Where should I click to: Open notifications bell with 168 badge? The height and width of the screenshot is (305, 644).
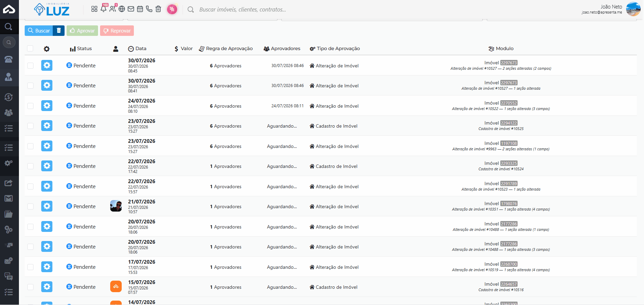coord(104,8)
